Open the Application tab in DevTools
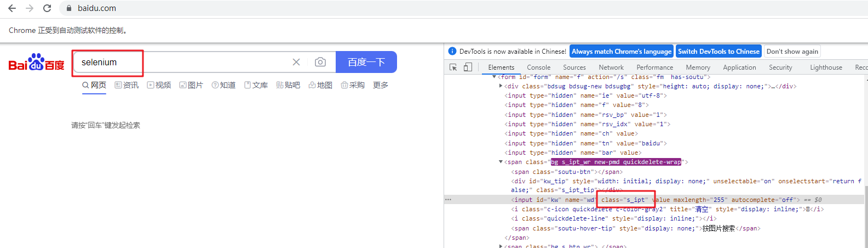This screenshot has height=248, width=868. point(739,67)
